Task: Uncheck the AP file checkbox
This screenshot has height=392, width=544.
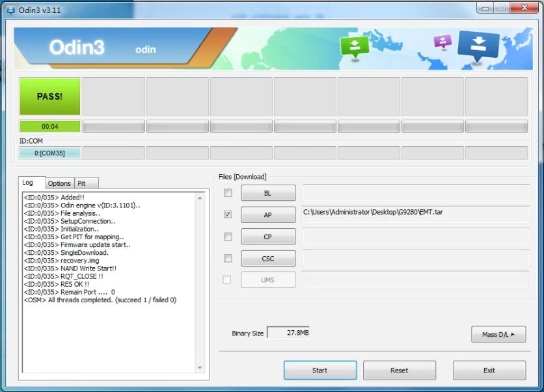Action: coord(228,215)
